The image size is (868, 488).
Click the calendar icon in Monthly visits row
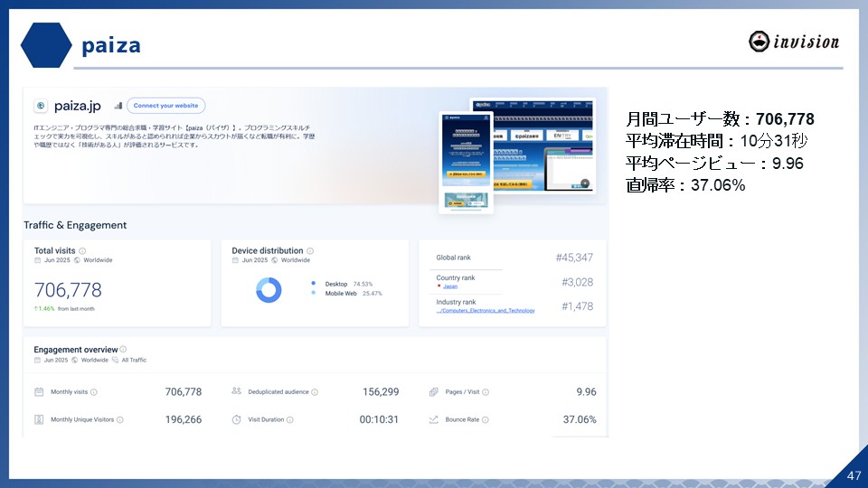39,391
